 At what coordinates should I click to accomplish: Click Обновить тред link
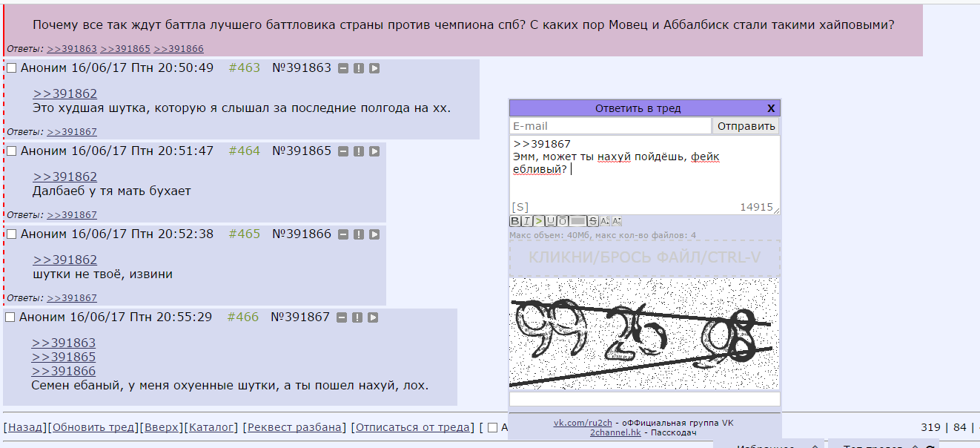pyautogui.click(x=94, y=427)
